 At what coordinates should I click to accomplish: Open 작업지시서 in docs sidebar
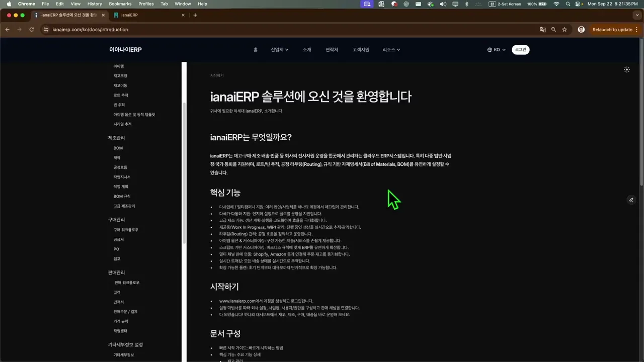[122, 177]
